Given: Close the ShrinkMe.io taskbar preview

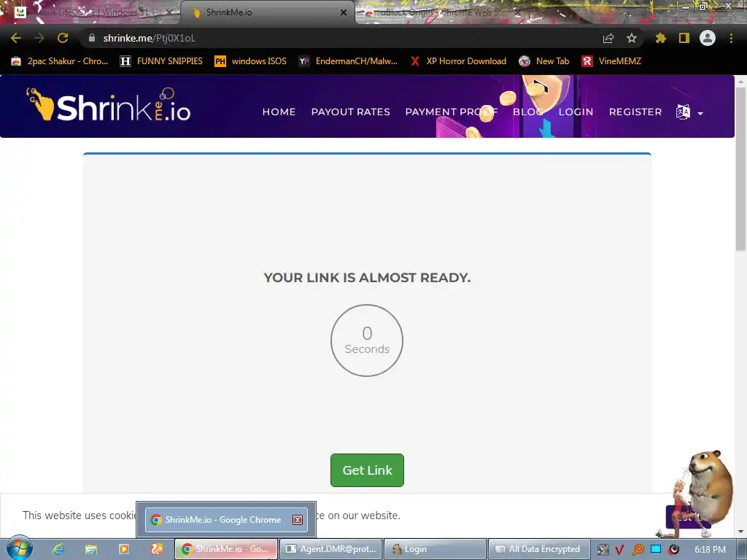Looking at the screenshot, I should (298, 519).
